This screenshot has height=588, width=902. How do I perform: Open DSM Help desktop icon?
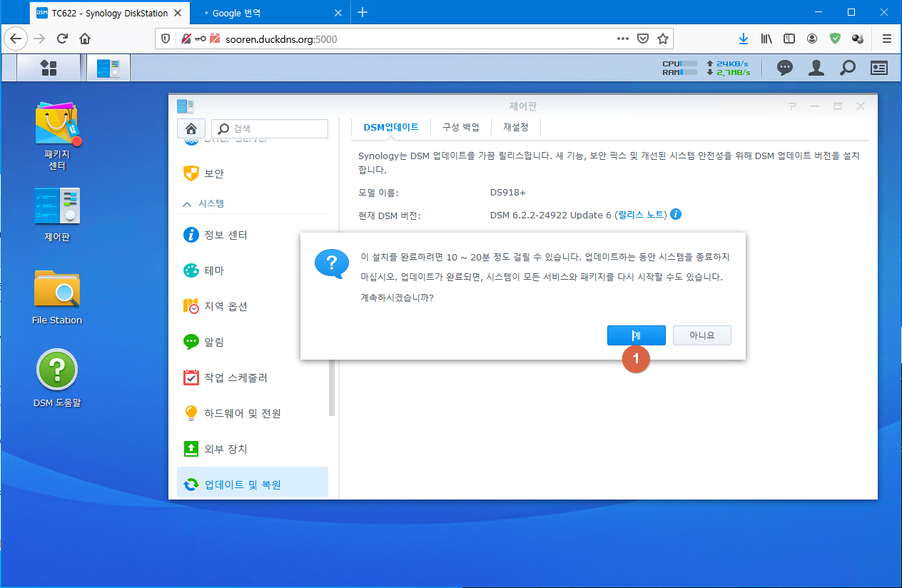click(x=57, y=378)
